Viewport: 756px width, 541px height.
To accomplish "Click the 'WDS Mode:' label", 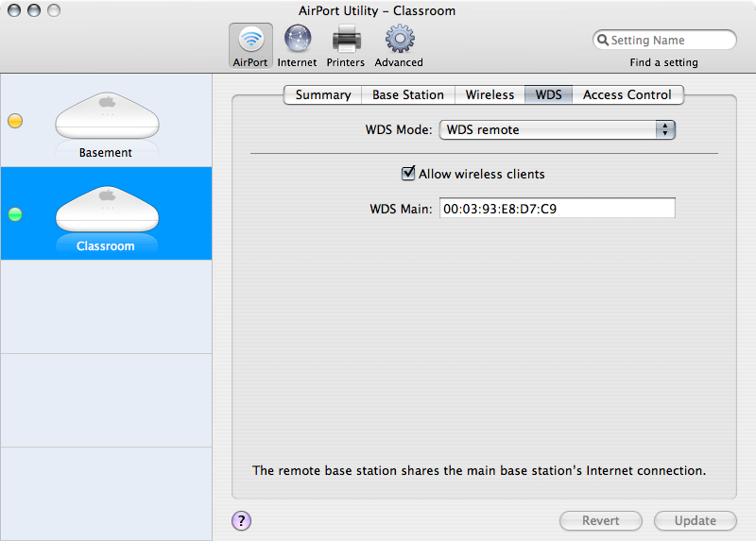I will pos(399,130).
